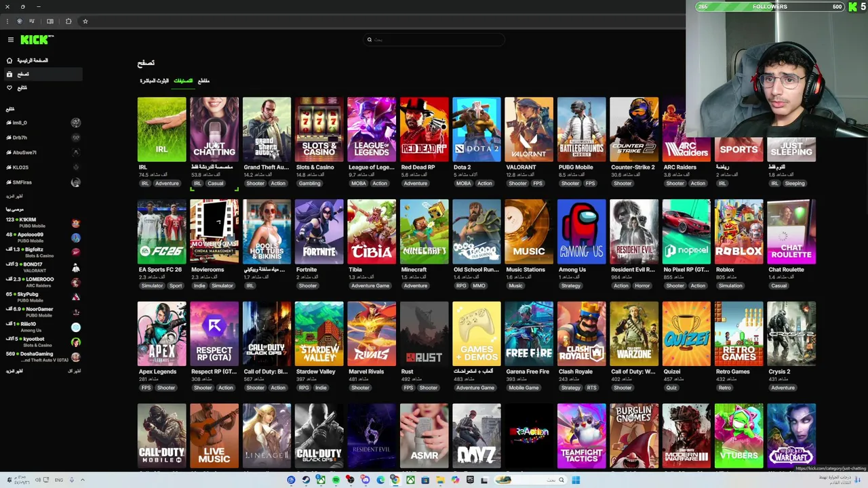The width and height of the screenshot is (868, 488).
Task: Click the K1KRM streamer avatar
Action: [x=76, y=223]
